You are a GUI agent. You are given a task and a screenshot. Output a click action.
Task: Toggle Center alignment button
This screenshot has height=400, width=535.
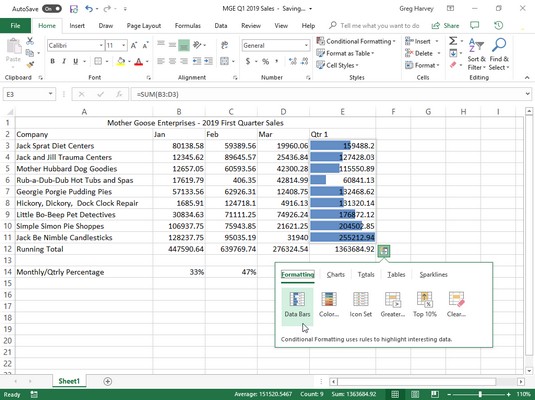(x=172, y=61)
